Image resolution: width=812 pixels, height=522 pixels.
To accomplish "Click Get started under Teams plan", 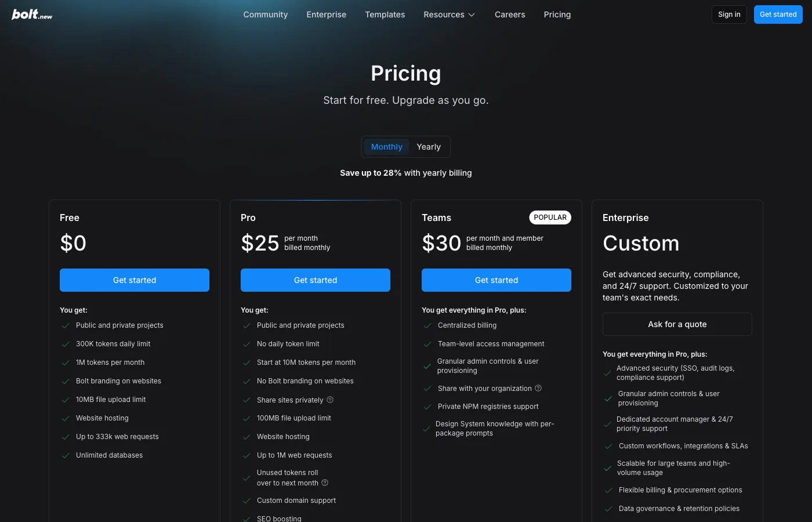I will [x=496, y=280].
